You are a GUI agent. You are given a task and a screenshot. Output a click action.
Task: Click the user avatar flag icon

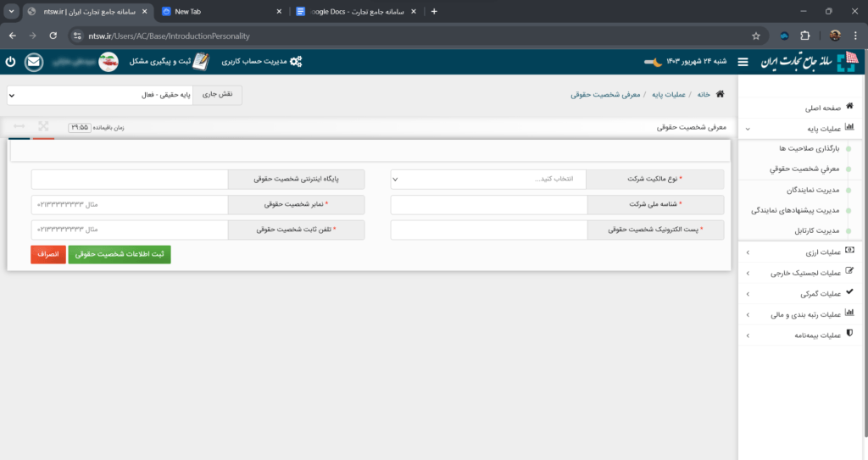(x=108, y=62)
